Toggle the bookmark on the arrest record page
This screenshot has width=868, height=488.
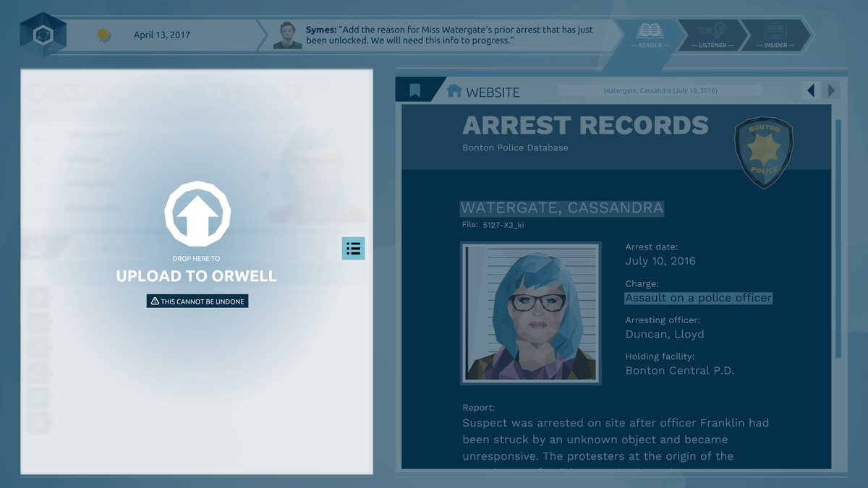click(415, 90)
